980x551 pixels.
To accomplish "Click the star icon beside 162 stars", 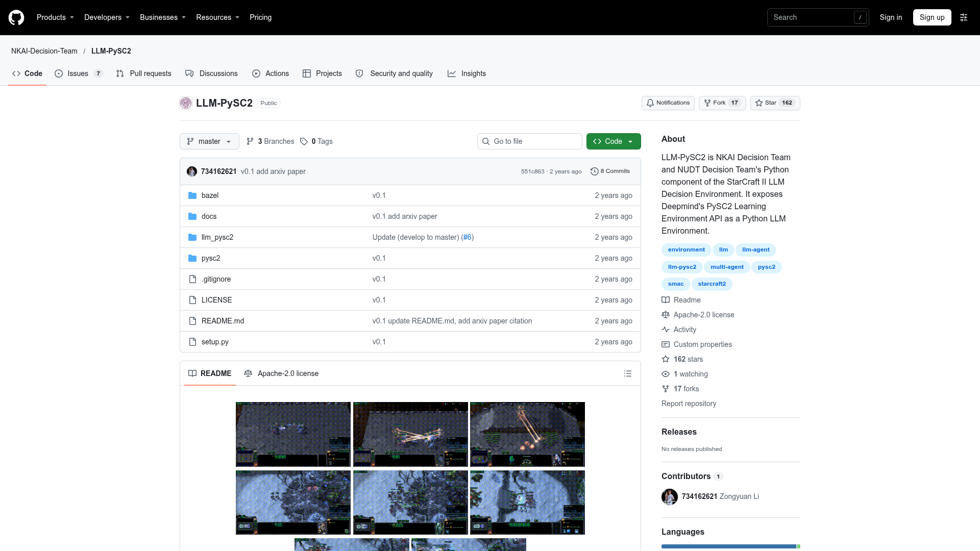I will pos(666,359).
